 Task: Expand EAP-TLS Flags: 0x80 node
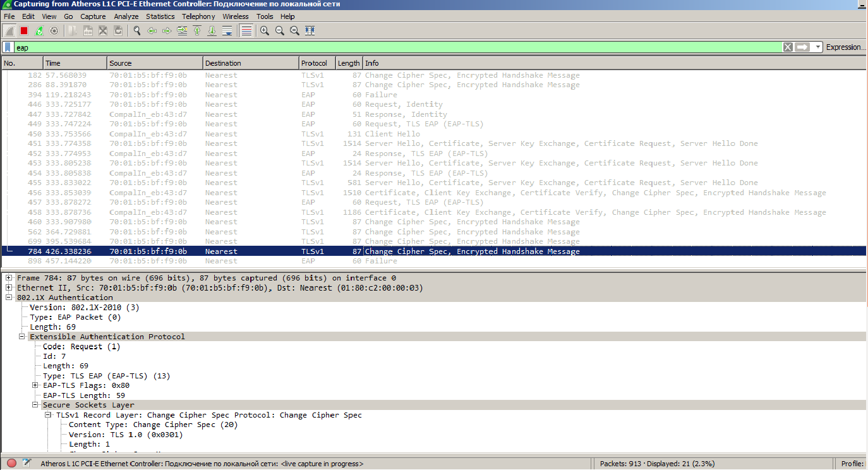point(35,385)
